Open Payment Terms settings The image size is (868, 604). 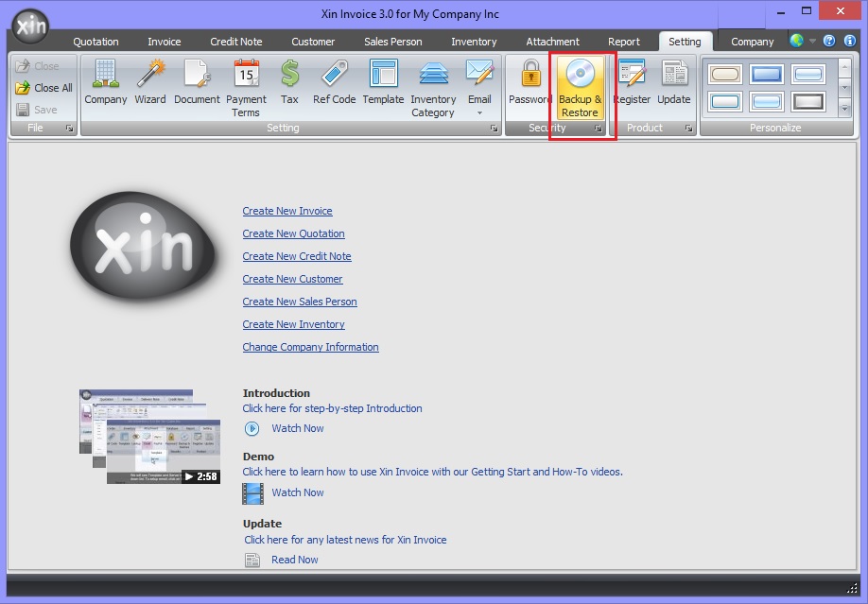tap(246, 89)
